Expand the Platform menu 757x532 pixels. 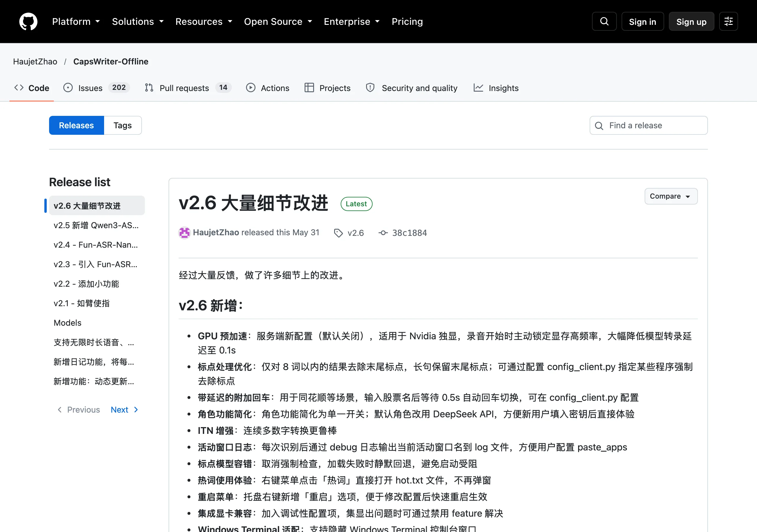click(76, 21)
